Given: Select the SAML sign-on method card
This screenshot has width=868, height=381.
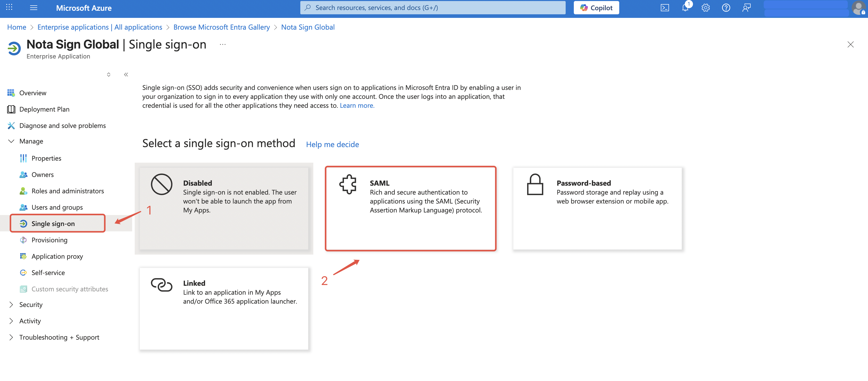Looking at the screenshot, I should (x=410, y=208).
